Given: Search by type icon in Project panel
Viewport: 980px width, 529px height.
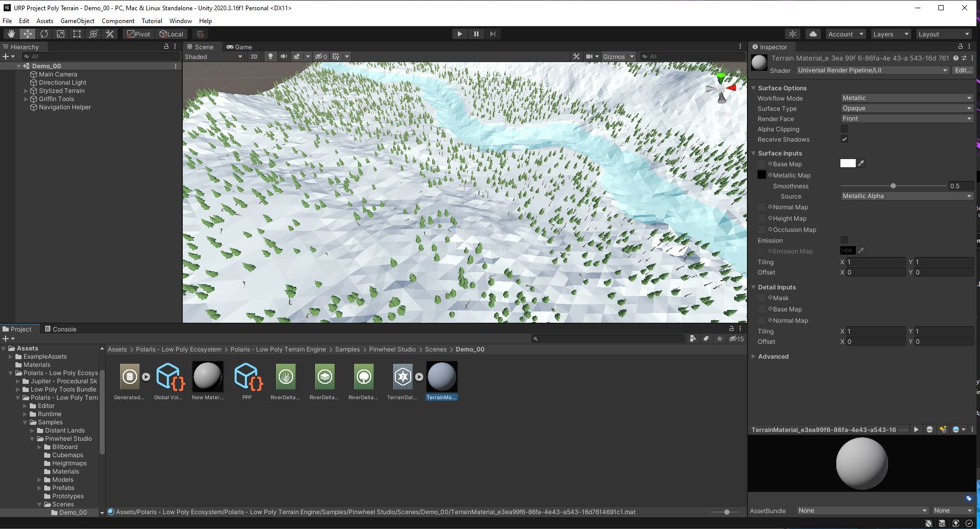Looking at the screenshot, I should [693, 339].
